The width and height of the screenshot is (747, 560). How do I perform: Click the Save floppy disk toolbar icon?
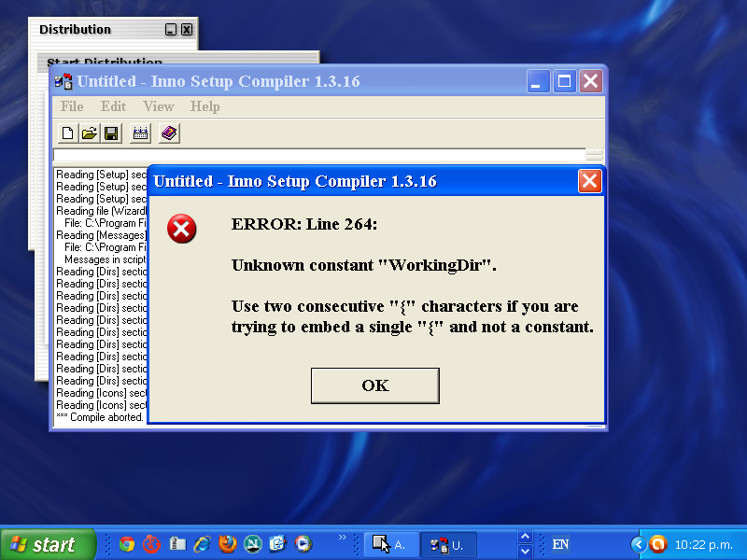click(x=111, y=133)
